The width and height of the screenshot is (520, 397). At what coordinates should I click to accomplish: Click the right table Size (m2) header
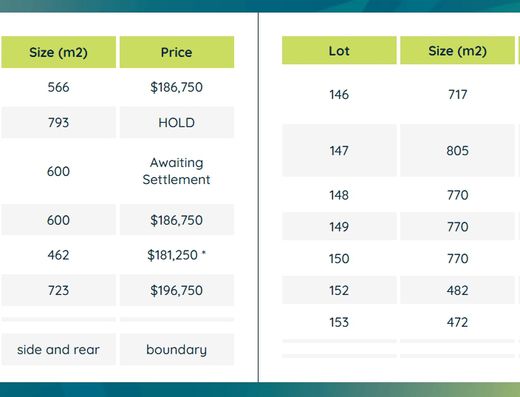[457, 50]
